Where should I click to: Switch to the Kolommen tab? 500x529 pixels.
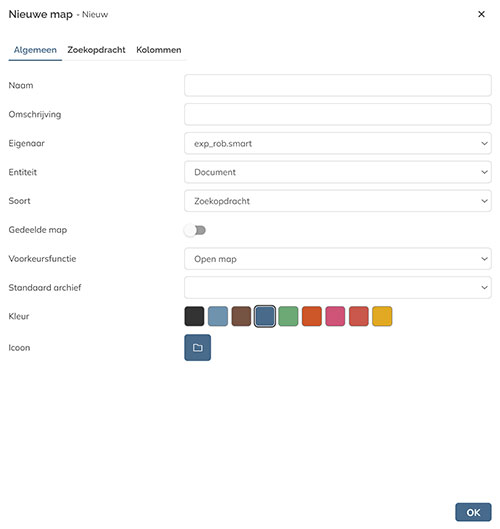coord(159,50)
